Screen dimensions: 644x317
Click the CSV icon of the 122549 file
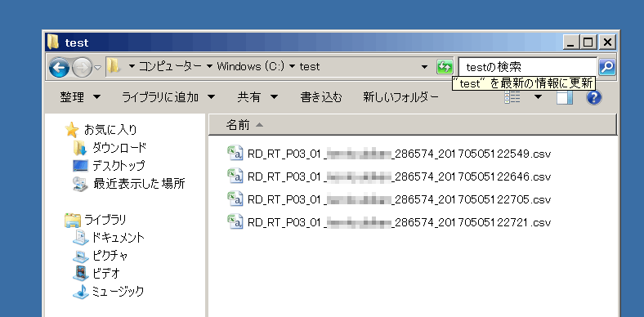tap(235, 153)
